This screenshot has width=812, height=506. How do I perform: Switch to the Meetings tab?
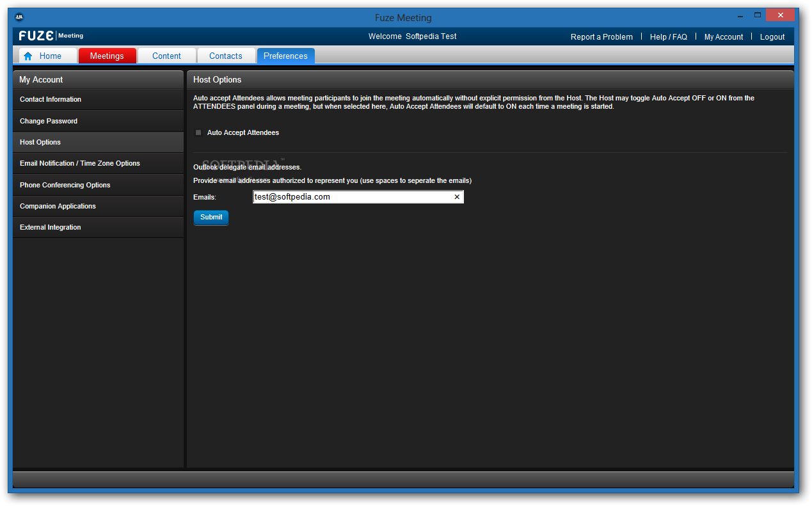click(107, 56)
